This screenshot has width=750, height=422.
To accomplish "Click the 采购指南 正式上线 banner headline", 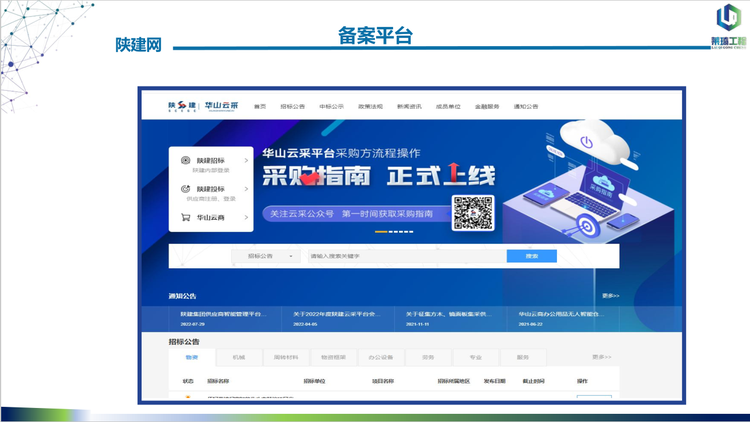I will (x=379, y=176).
